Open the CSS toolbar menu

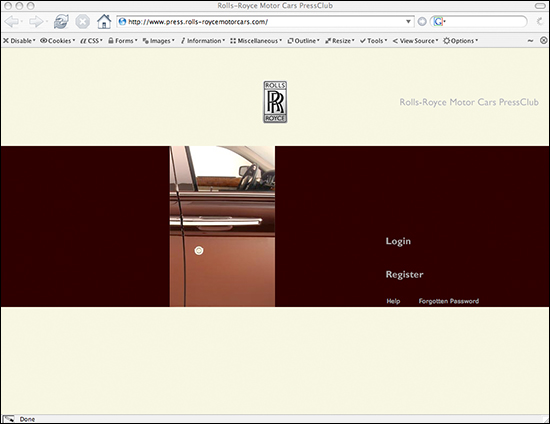[x=91, y=41]
